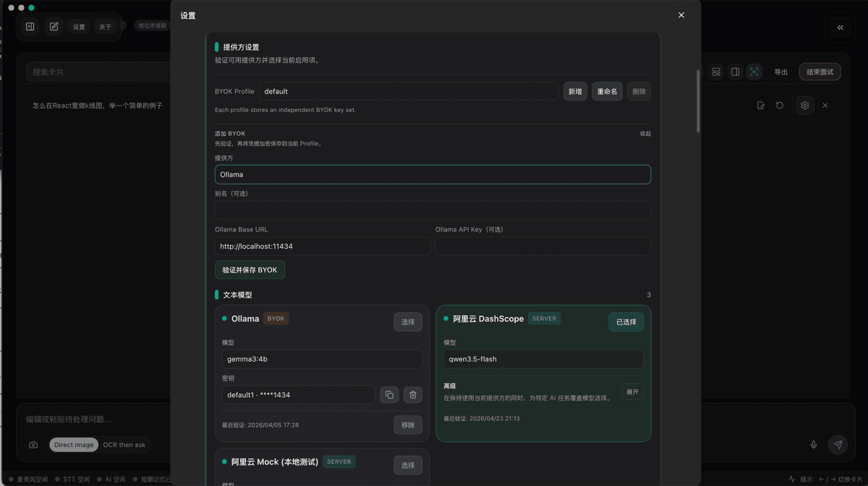Toggle the sidebar panel icon in main window
Screen dimensions: 868x486
pos(30,27)
